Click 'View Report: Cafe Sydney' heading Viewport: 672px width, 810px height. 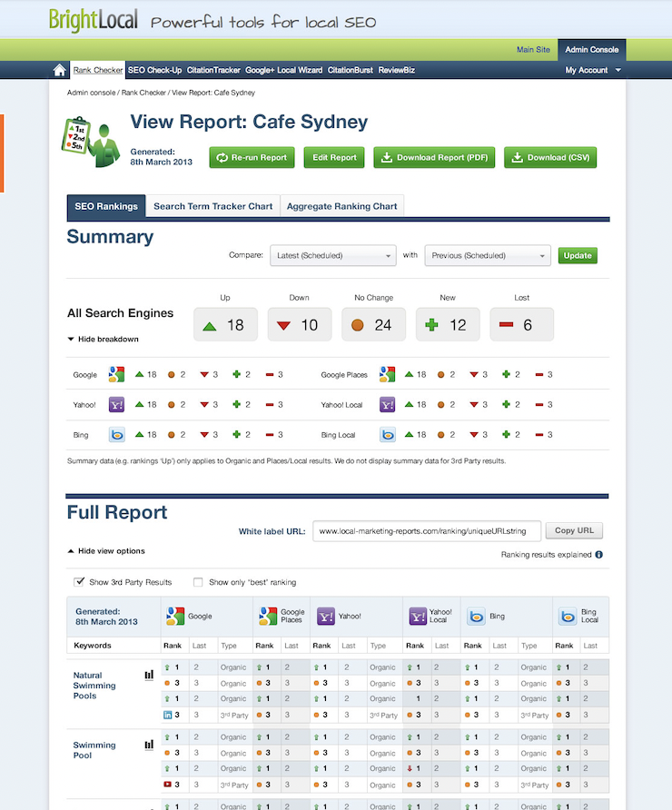coord(249,122)
